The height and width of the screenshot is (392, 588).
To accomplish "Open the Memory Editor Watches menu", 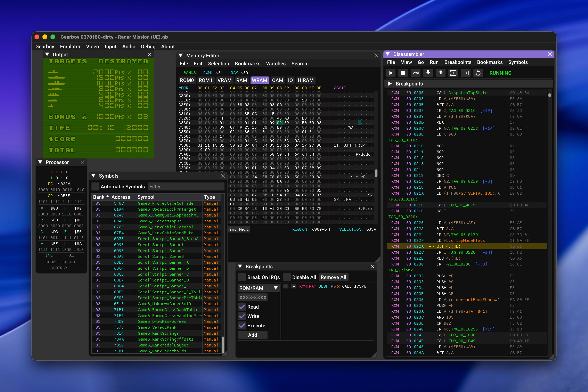I will point(276,63).
